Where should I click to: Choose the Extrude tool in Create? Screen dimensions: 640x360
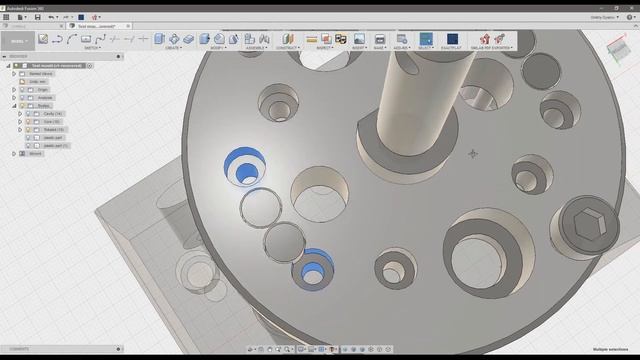(160, 39)
